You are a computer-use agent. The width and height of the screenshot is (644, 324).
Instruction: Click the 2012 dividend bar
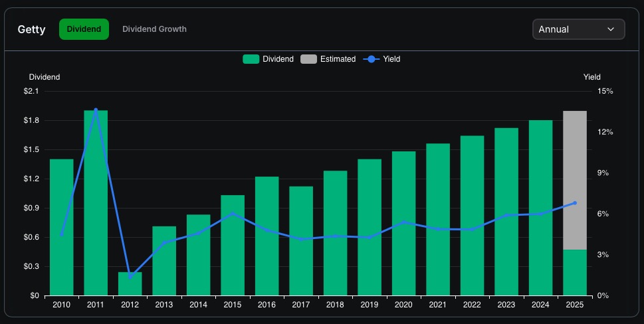pyautogui.click(x=130, y=285)
